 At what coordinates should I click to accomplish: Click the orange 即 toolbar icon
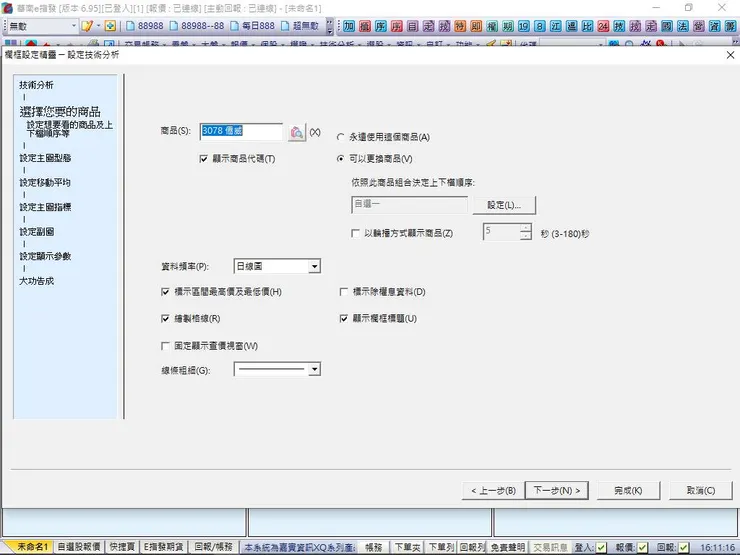(x=476, y=26)
